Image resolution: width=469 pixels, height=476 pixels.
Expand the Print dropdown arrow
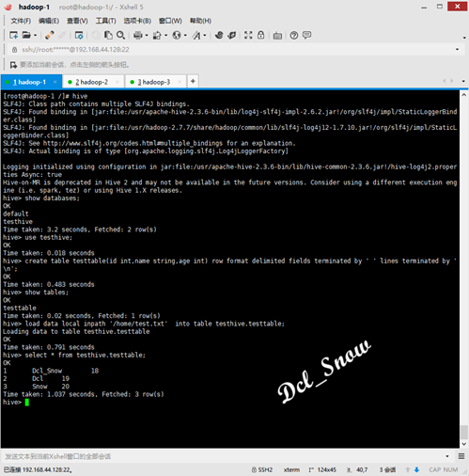coord(147,35)
